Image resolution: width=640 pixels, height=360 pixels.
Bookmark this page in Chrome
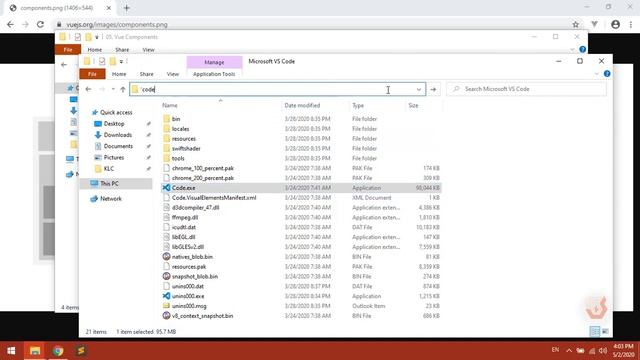pos(576,24)
